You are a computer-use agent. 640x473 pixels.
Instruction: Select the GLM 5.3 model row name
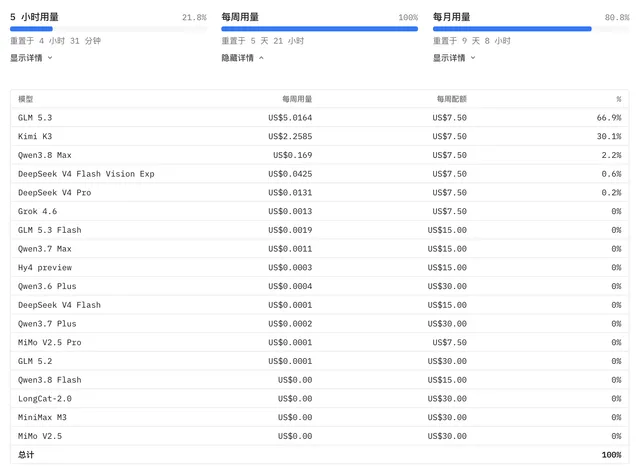point(35,118)
